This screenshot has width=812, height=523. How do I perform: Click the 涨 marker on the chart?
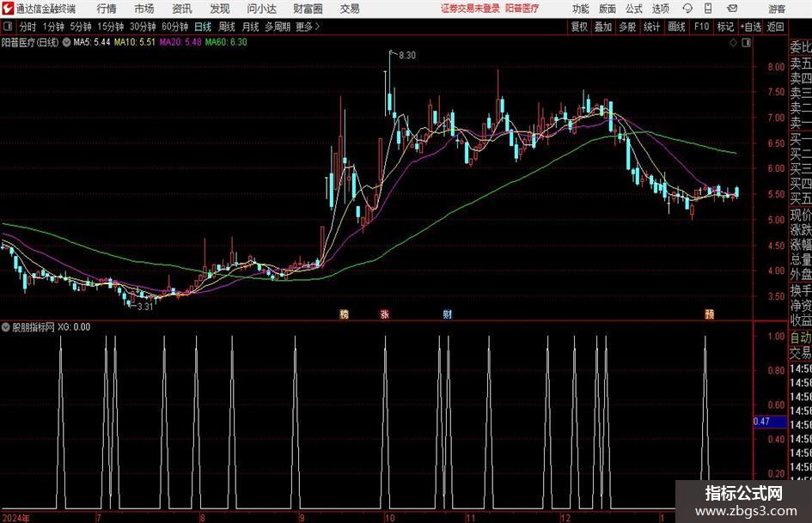click(384, 313)
